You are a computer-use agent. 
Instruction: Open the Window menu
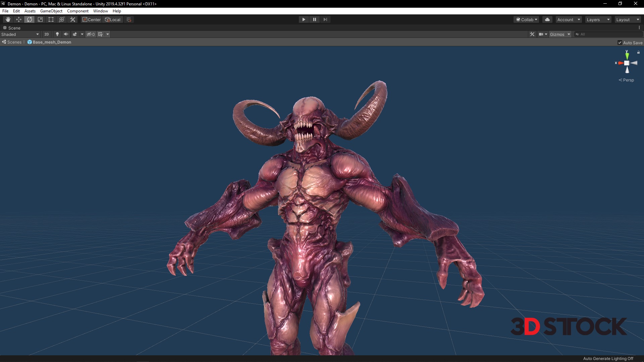[x=100, y=11]
